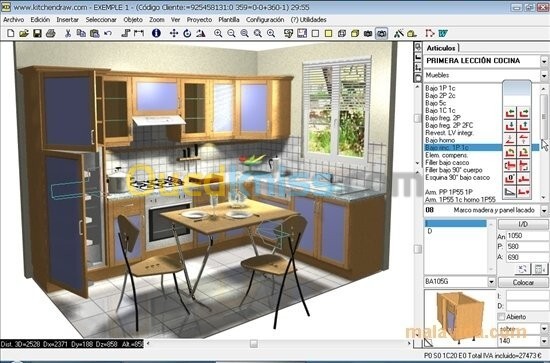Image resolution: width=550 pixels, height=363 pixels.
Task: Select the Move four-arrow tool
Action: tap(174, 33)
